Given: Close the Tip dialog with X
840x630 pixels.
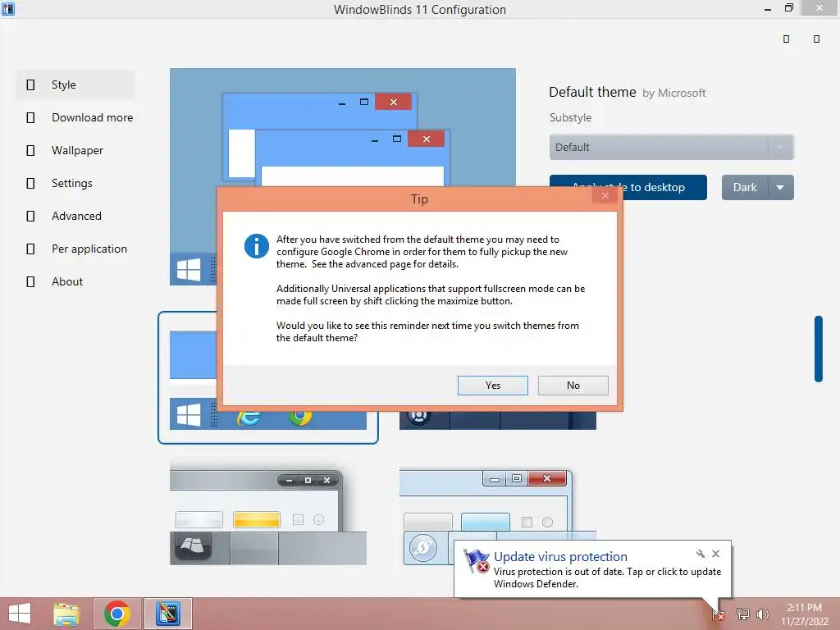Looking at the screenshot, I should (605, 195).
